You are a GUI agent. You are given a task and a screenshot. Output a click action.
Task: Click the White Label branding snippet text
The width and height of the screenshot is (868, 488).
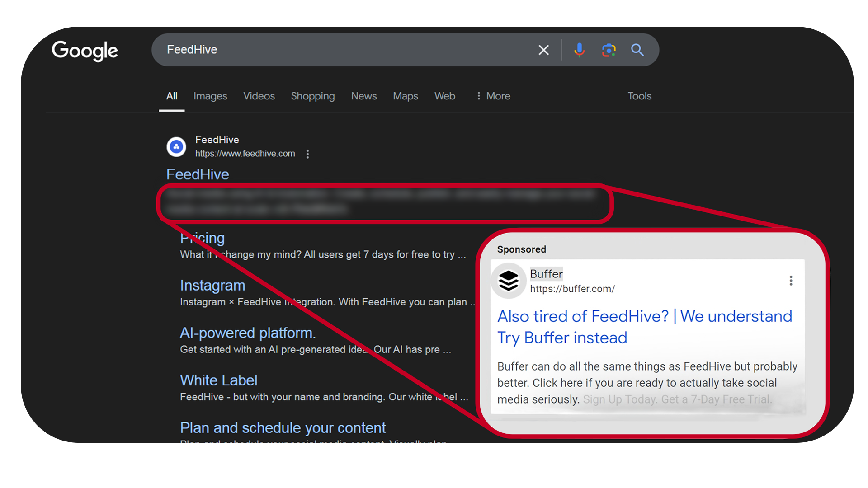[x=324, y=397]
